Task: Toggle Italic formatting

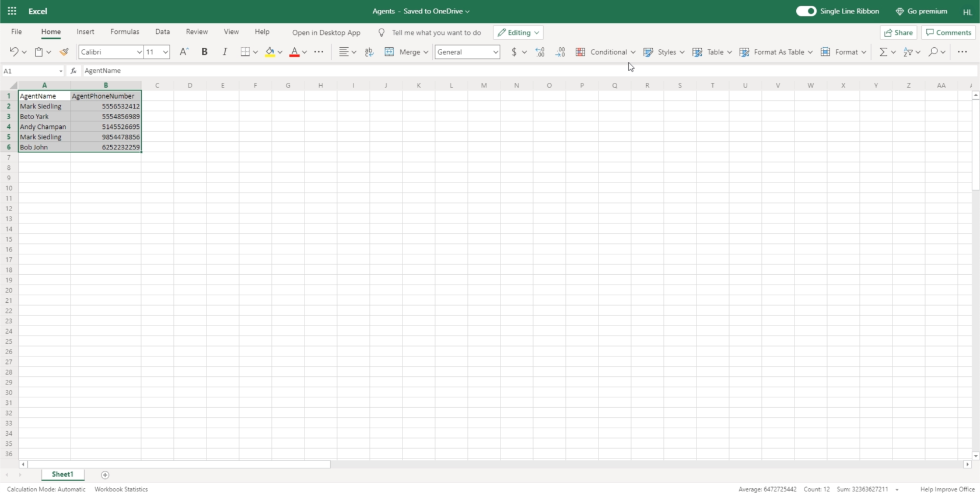Action: tap(225, 52)
